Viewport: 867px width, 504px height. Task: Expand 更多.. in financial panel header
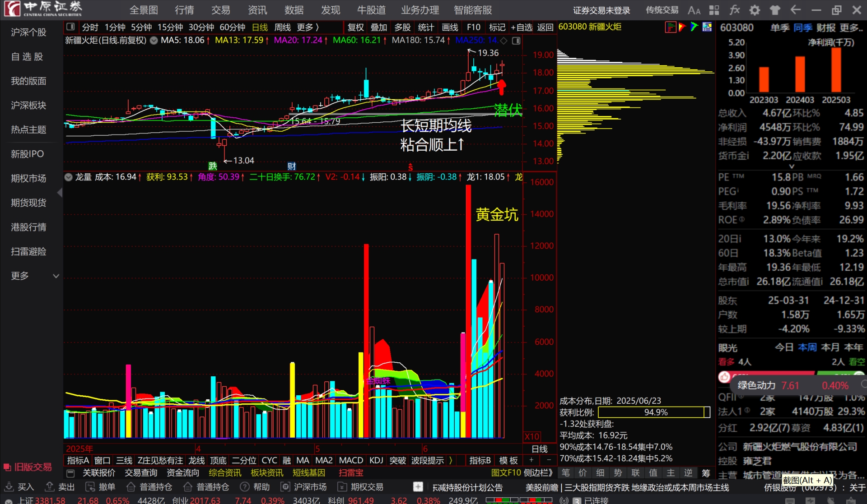click(x=851, y=28)
